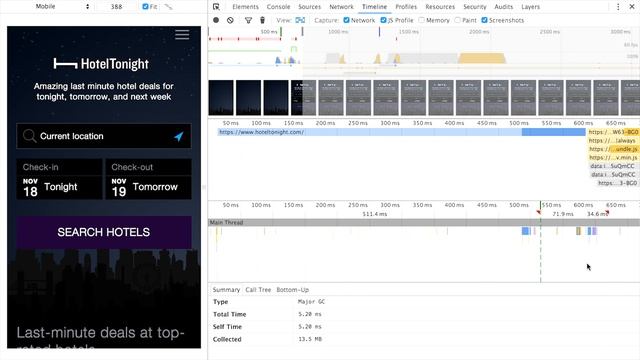Open the Audits tab
The width and height of the screenshot is (640, 360).
pyautogui.click(x=504, y=7)
